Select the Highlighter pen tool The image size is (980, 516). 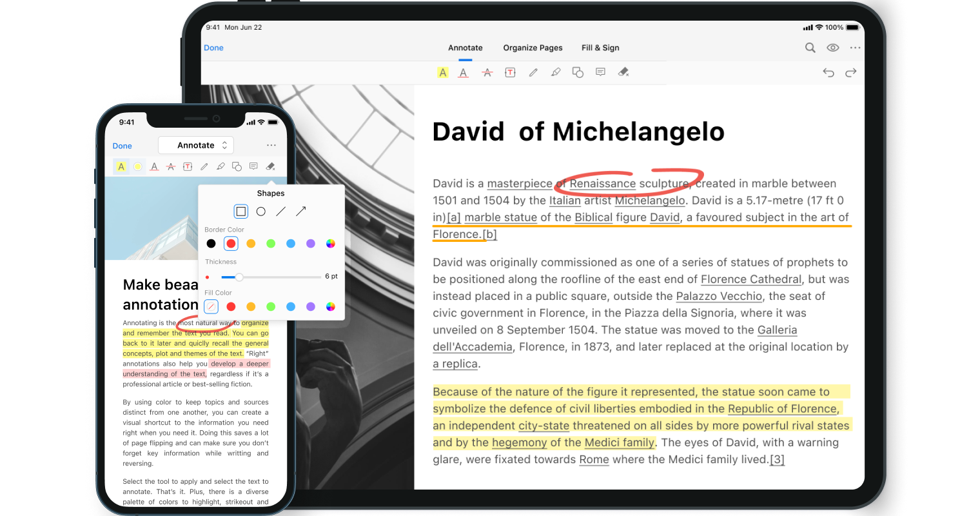tap(556, 72)
